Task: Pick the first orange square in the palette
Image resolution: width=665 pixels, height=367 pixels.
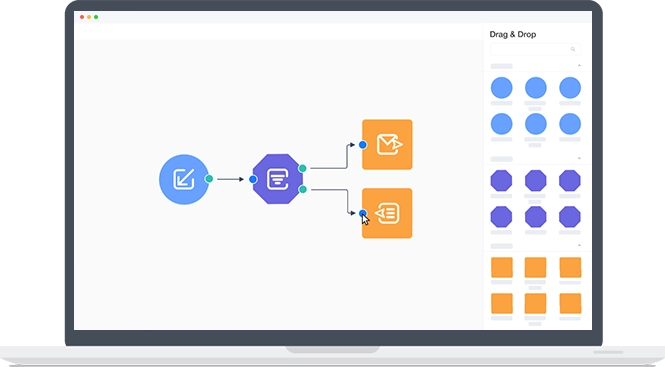Action: (502, 267)
